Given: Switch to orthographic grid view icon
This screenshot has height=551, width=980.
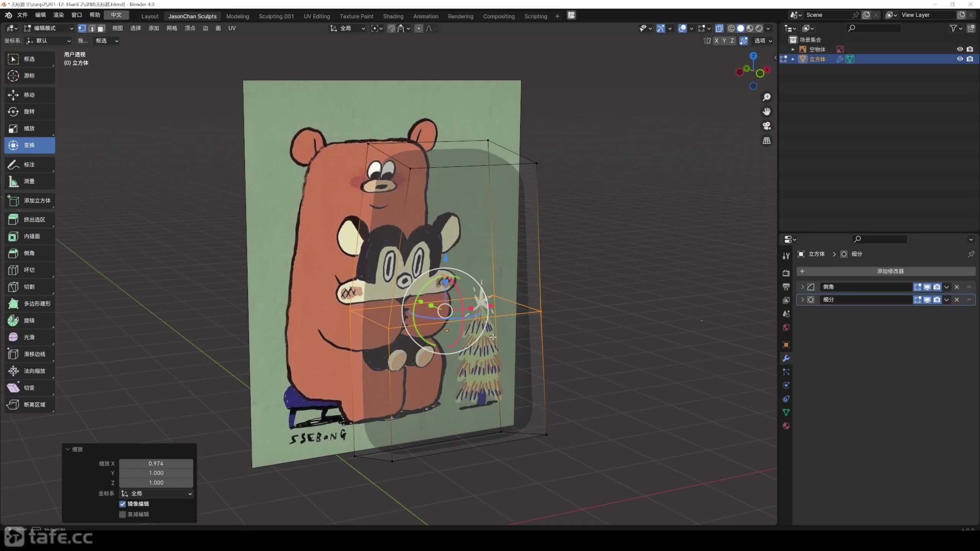Looking at the screenshot, I should coord(767,141).
